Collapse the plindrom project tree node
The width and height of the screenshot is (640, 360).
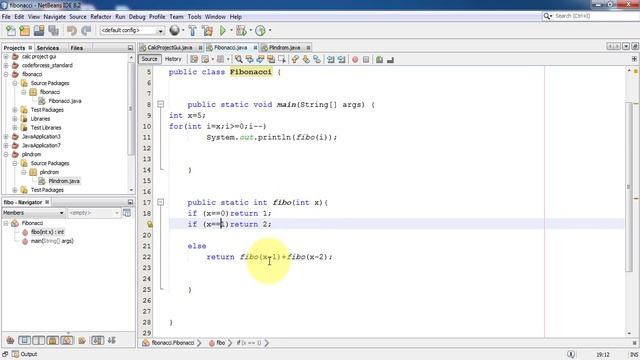[6, 154]
